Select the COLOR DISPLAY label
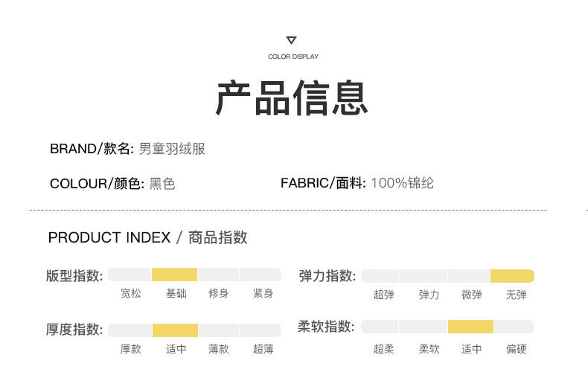Screen dimensions: 588x375 [293, 57]
